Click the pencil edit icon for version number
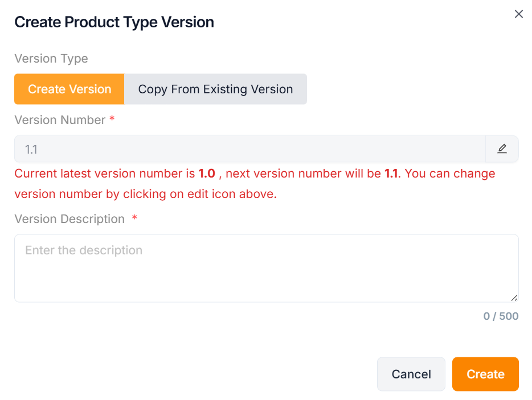The image size is (532, 400). click(x=502, y=149)
